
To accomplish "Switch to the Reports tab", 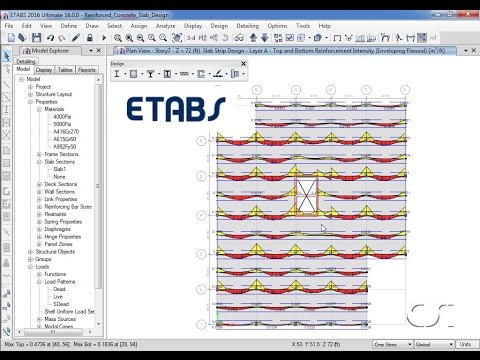I will pyautogui.click(x=87, y=70).
